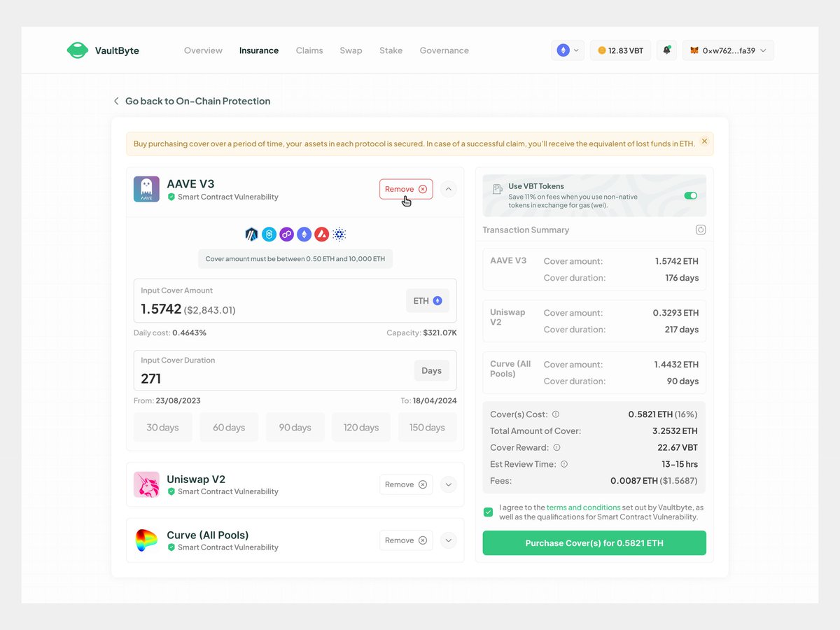The width and height of the screenshot is (840, 630).
Task: Expand the Curve (All Pools) section
Action: click(449, 540)
